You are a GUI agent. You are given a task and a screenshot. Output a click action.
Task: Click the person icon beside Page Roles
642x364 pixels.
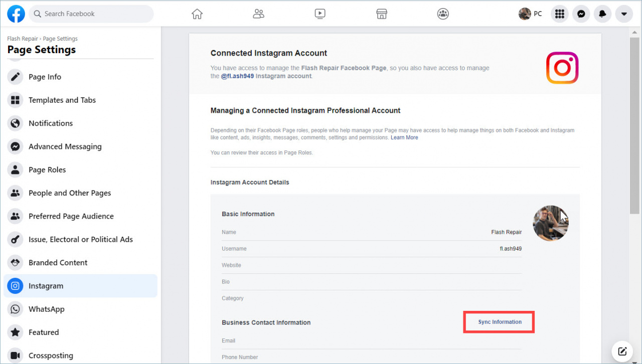click(x=16, y=169)
